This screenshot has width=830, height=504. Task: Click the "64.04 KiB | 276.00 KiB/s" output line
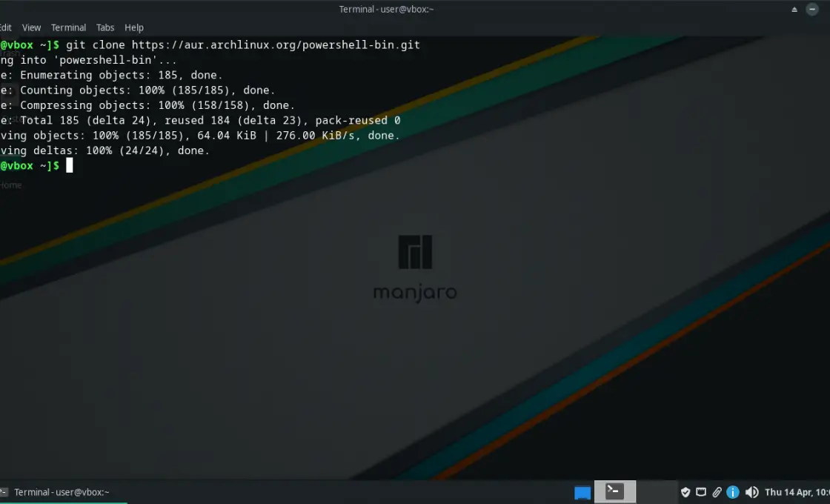point(200,136)
